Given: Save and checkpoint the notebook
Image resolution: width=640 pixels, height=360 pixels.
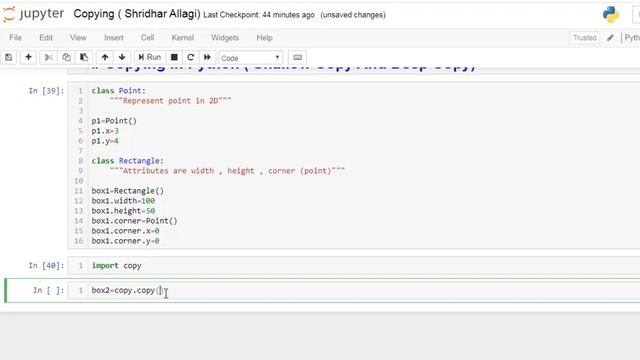Looking at the screenshot, I should click(9, 58).
